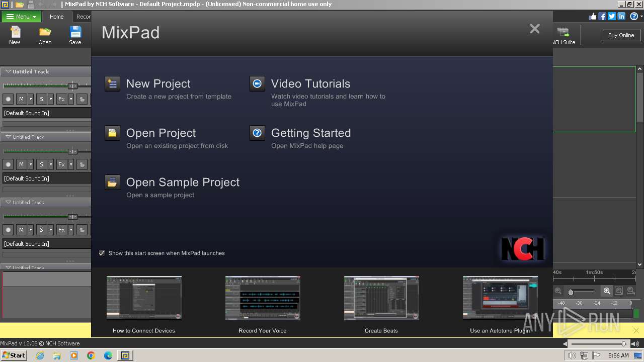Click the zoom in magnifier icon

pos(607,291)
